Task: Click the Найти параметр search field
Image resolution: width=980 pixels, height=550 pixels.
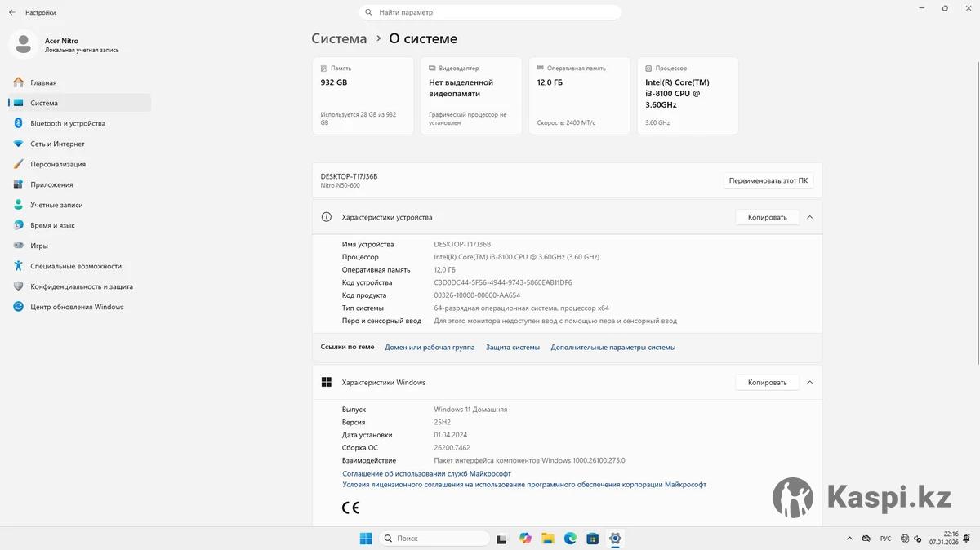Action: point(490,12)
